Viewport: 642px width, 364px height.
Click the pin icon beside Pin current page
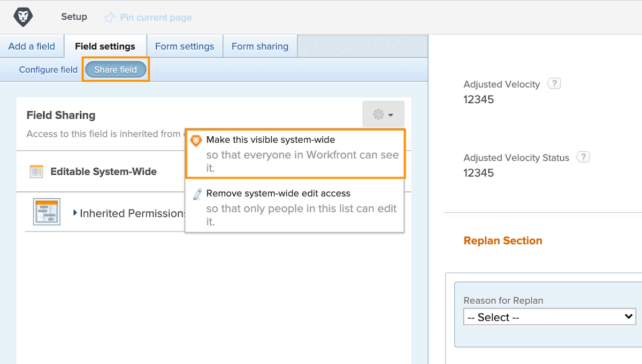pyautogui.click(x=109, y=17)
